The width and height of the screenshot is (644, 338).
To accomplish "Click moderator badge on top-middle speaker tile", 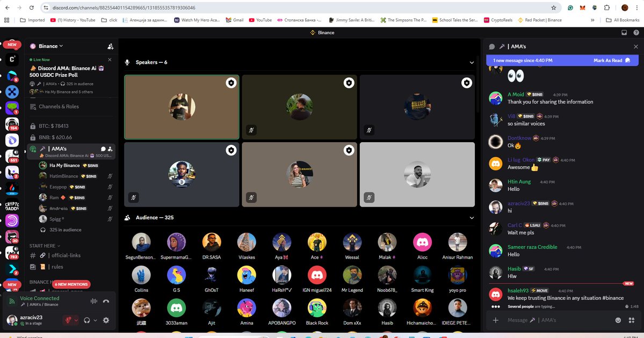I will pos(349,83).
